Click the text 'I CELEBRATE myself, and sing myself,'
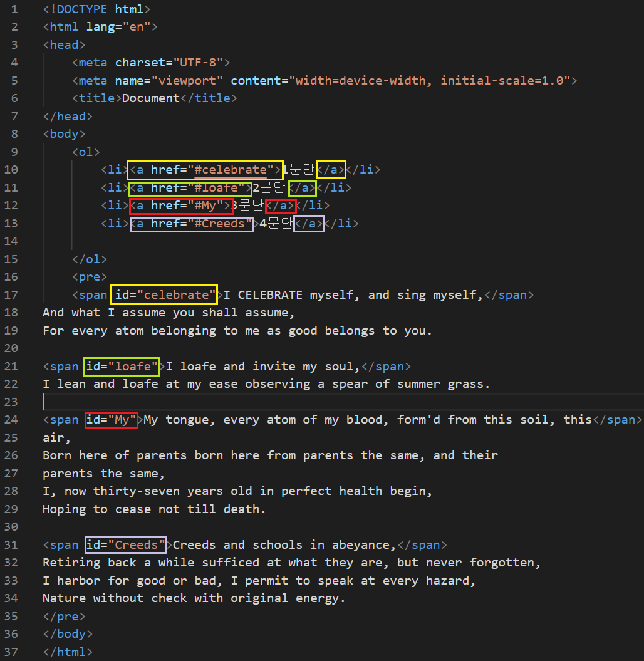Viewport: 644px width, 661px height. [353, 295]
